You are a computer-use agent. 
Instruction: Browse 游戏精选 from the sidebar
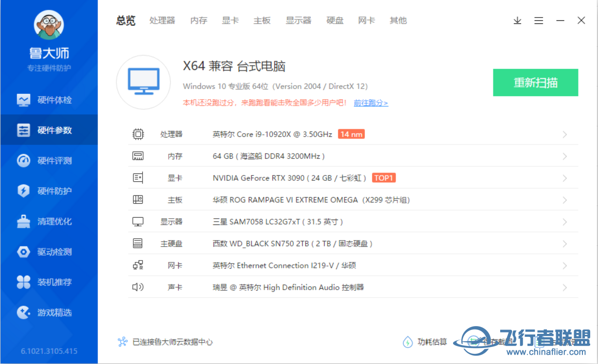pyautogui.click(x=49, y=312)
